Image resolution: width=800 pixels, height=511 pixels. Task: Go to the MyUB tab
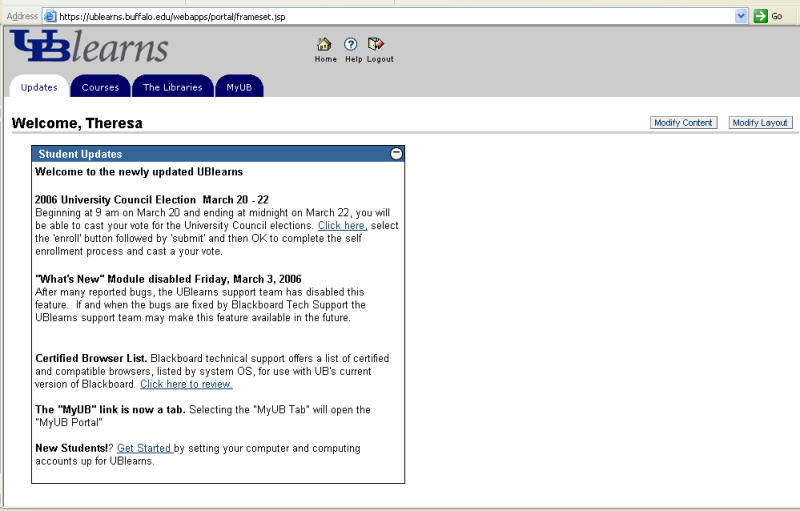point(239,87)
